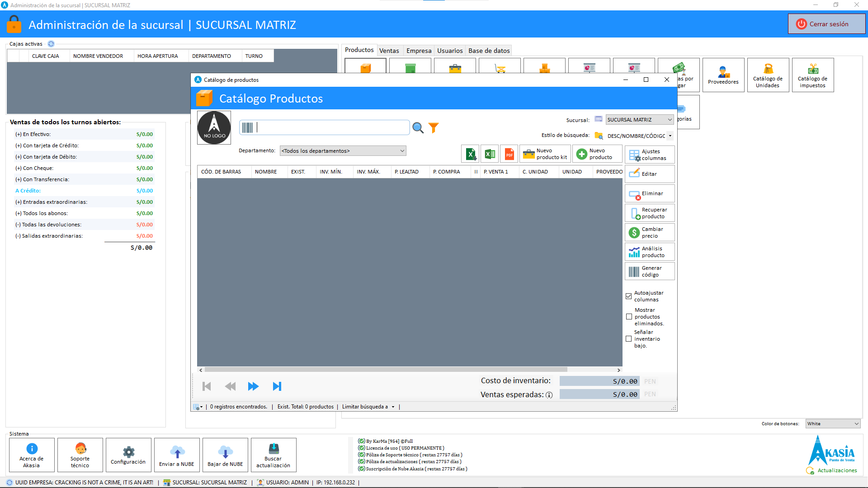Click the Cerrar sesión button
The image size is (868, 488).
[827, 24]
